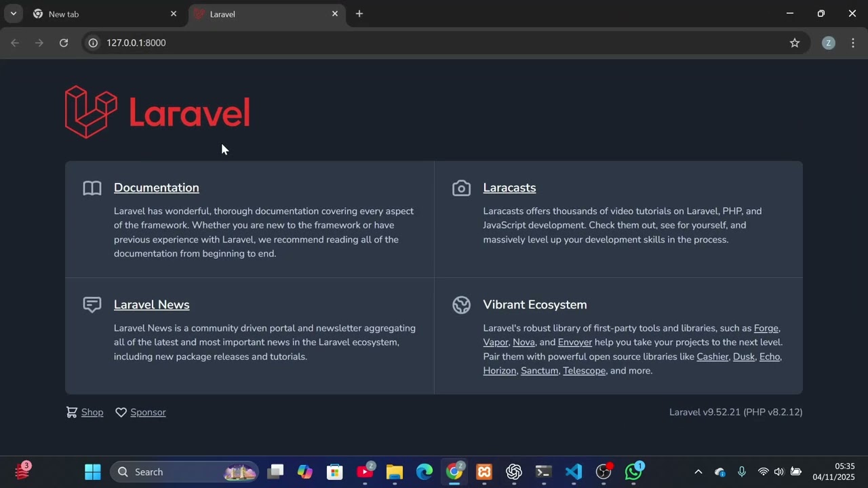
Task: Click the microphone tray icon
Action: coord(742,472)
